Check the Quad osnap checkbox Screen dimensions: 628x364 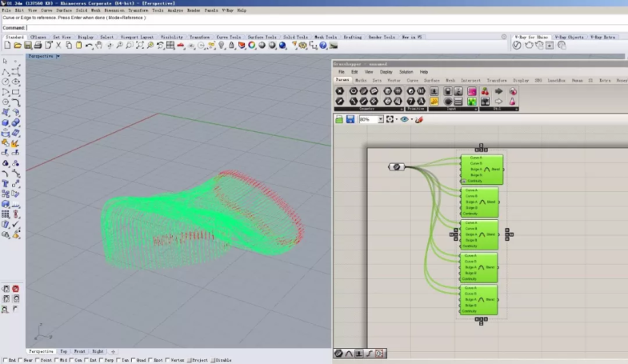click(x=131, y=360)
